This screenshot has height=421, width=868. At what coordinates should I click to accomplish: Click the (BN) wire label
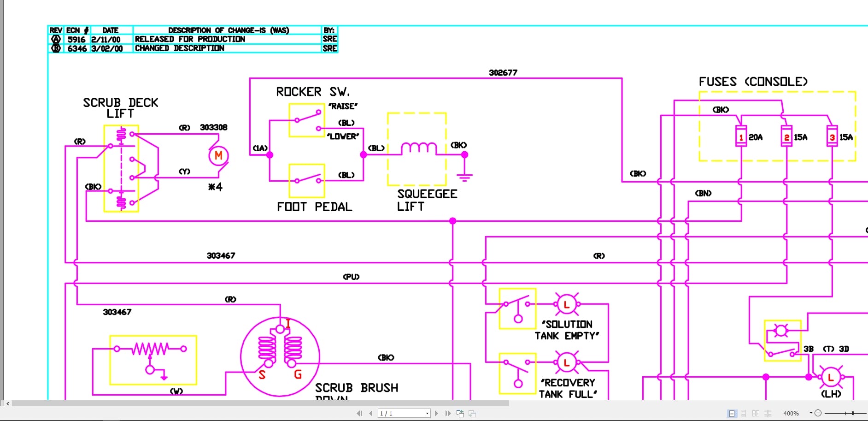[x=703, y=193]
